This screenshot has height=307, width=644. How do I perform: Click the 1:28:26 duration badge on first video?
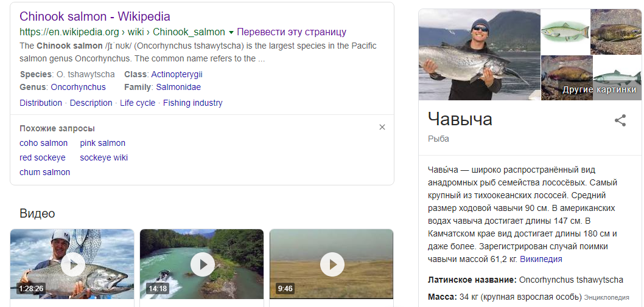click(x=31, y=289)
